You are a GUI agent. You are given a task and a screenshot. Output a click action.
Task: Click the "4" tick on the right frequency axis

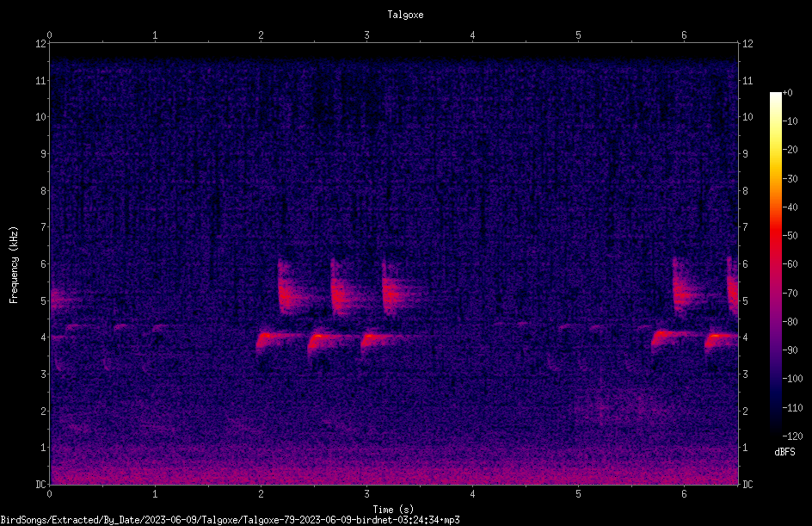(x=745, y=337)
